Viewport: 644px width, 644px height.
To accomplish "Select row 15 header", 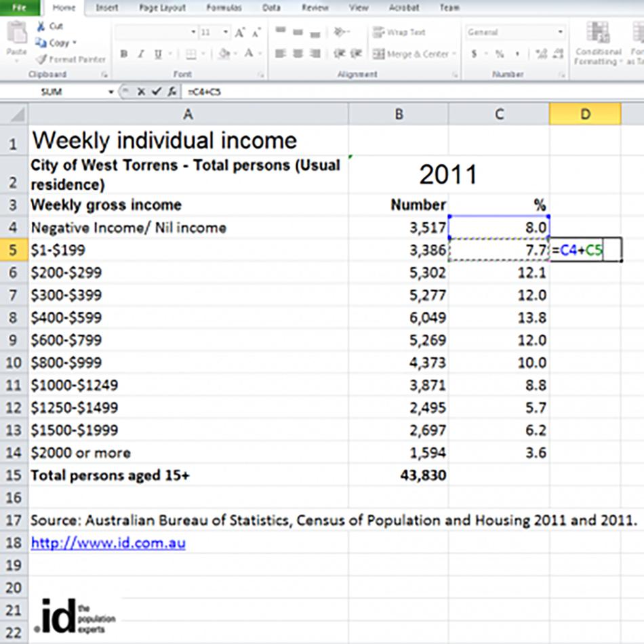I will [14, 475].
